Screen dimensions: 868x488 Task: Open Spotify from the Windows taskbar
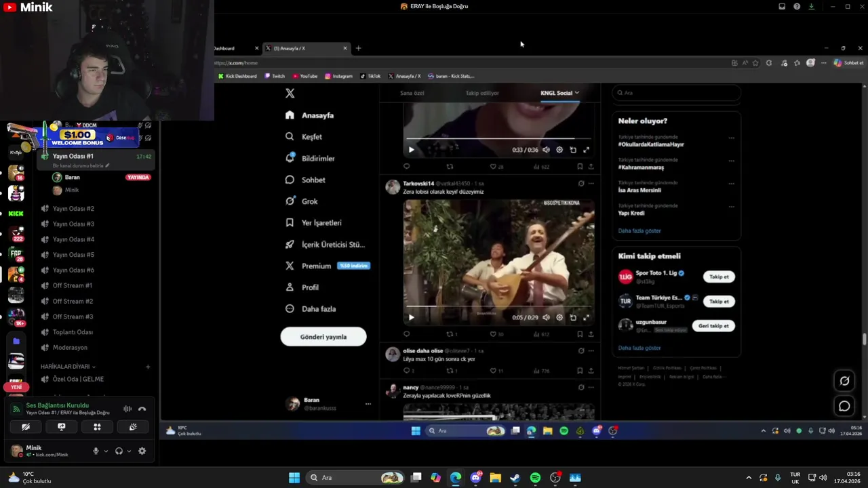(535, 478)
